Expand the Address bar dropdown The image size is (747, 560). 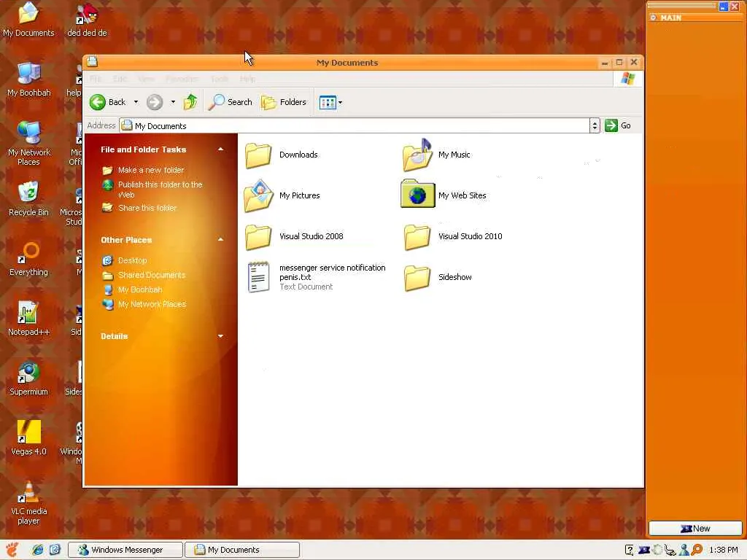click(x=595, y=125)
